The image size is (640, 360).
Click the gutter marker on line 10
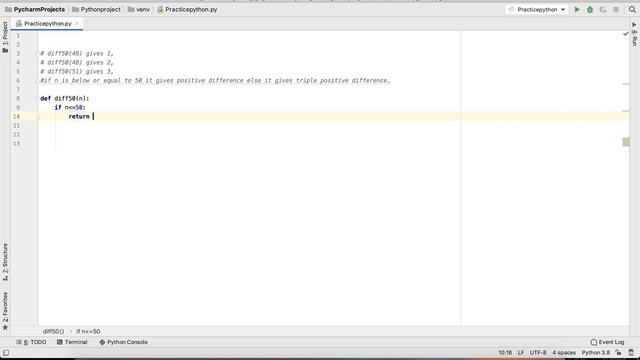(x=38, y=117)
